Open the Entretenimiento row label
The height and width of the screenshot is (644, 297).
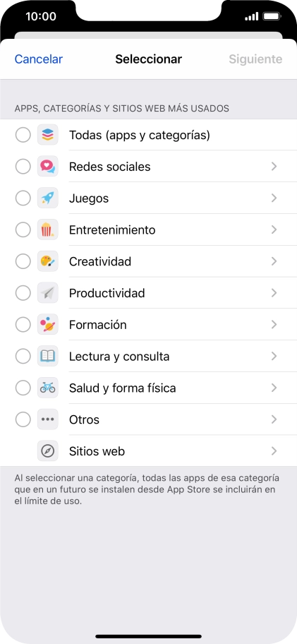click(112, 229)
